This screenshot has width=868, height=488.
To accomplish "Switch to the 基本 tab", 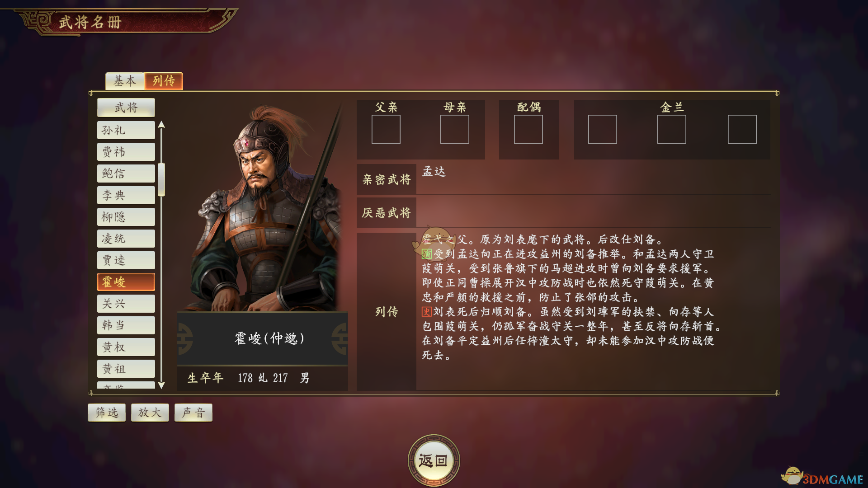I will tap(125, 81).
